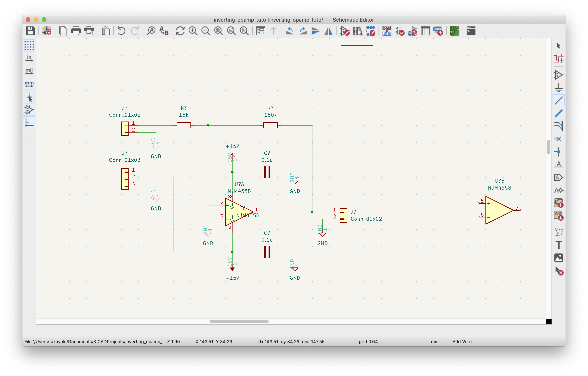Select the Add Power Port tool

pos(558,88)
